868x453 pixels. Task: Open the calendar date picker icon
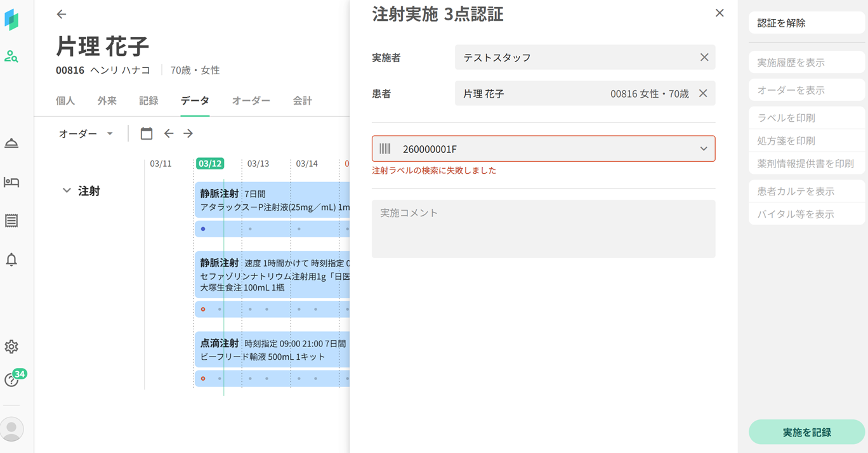[x=147, y=133]
